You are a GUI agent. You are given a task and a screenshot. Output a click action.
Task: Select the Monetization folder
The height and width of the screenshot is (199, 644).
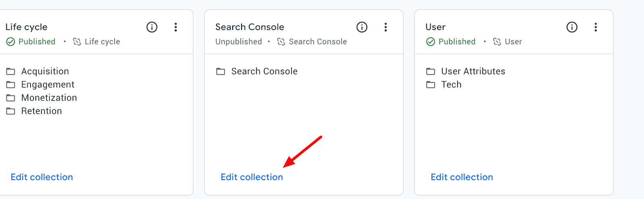click(x=41, y=98)
